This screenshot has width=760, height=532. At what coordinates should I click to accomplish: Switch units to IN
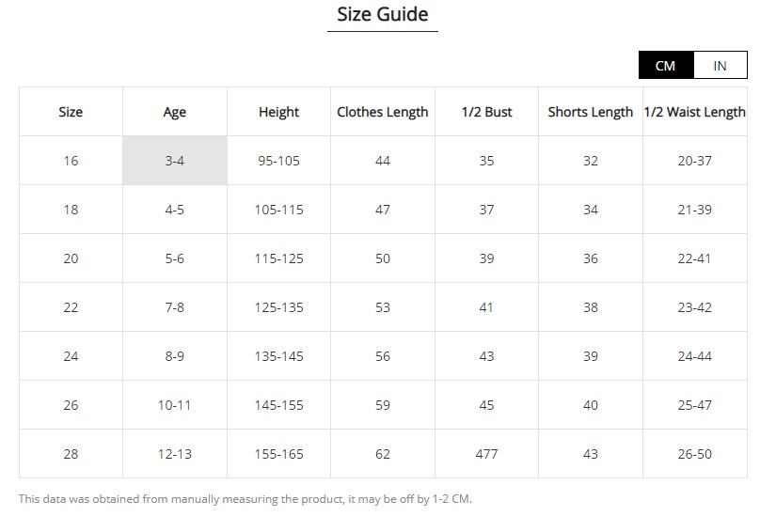[x=720, y=66]
